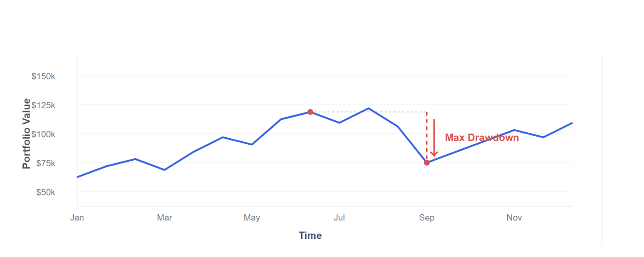Click the Nov x-axis label
Viewport: 644px width, 257px height.
(514, 218)
